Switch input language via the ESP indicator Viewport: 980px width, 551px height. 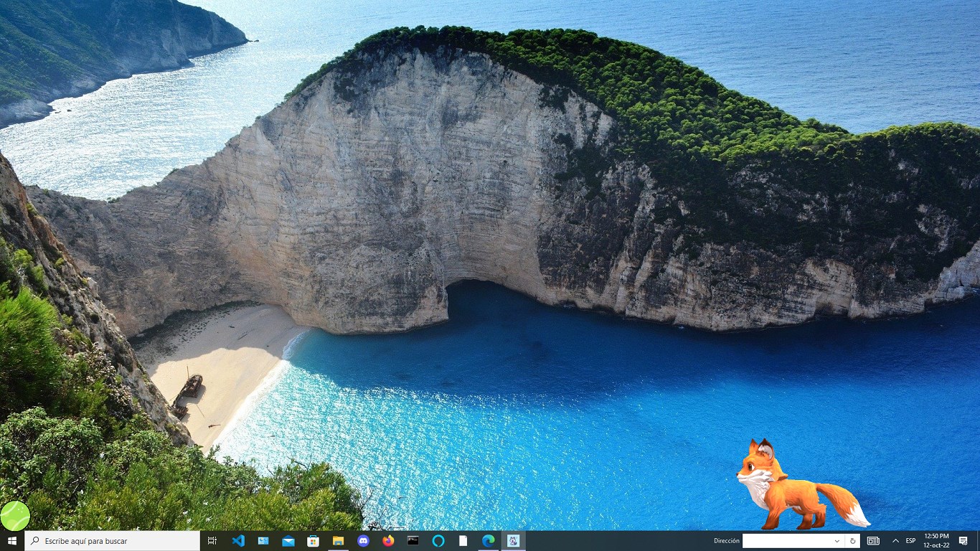(910, 541)
